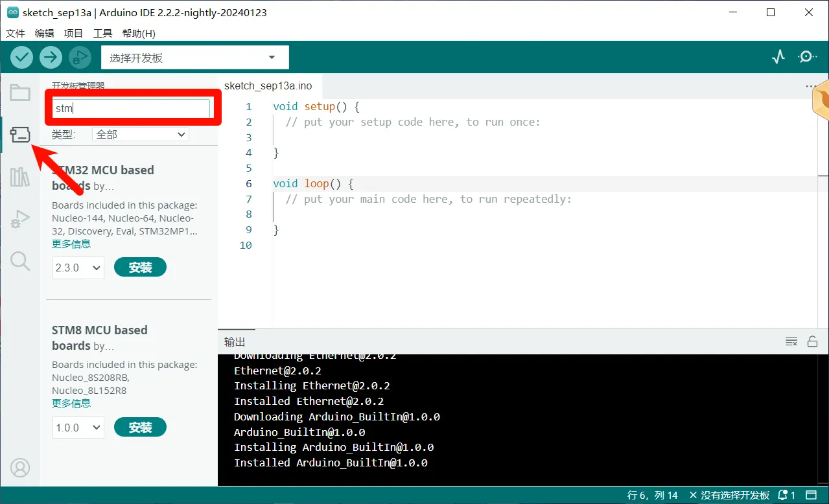
Task: Open the Search magnifier icon in sidebar
Action: [20, 261]
